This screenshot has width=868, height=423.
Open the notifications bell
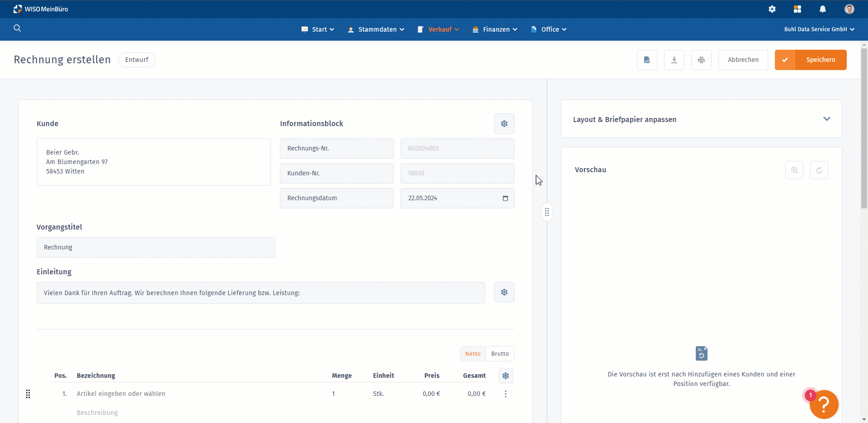point(823,9)
